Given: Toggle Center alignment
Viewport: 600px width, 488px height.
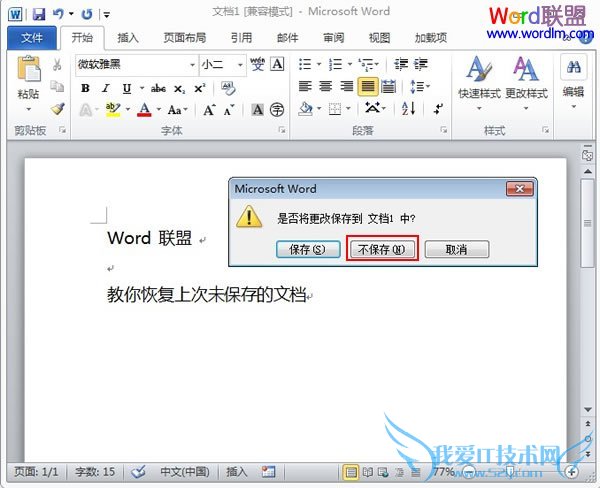Looking at the screenshot, I should (x=326, y=86).
